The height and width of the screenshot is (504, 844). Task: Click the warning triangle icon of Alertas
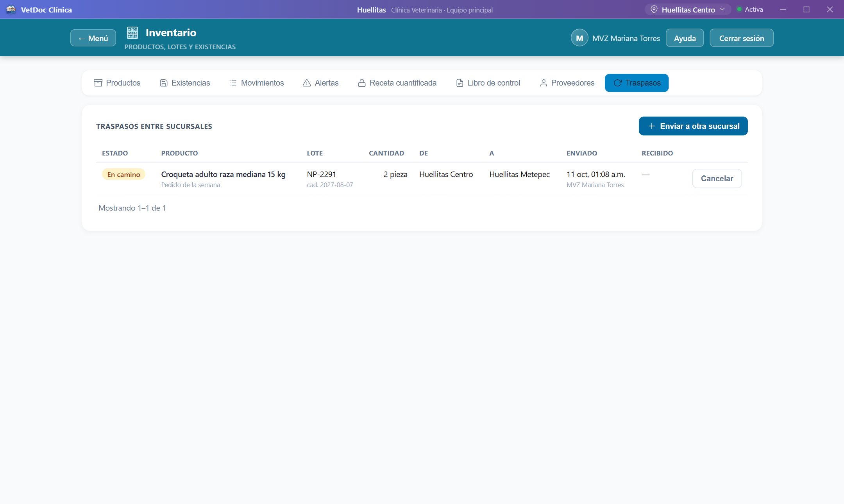pos(307,83)
